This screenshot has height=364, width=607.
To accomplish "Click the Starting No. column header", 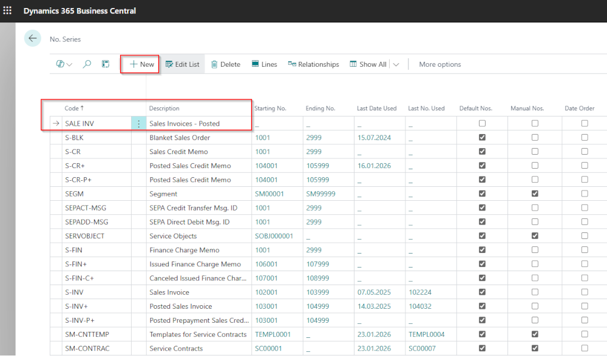I will (270, 109).
